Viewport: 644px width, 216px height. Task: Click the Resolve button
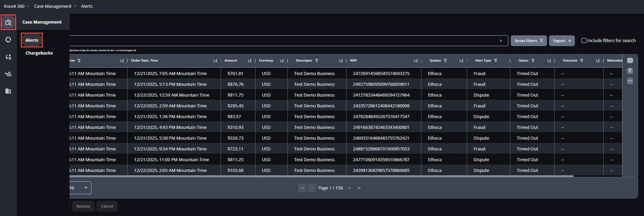[x=83, y=206]
